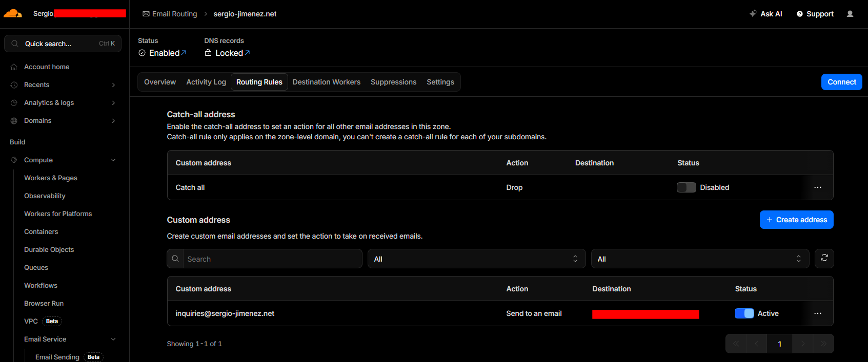Viewport: 868px width, 362px height.
Task: Expand the Analytics & logs section
Action: pyautogui.click(x=113, y=103)
